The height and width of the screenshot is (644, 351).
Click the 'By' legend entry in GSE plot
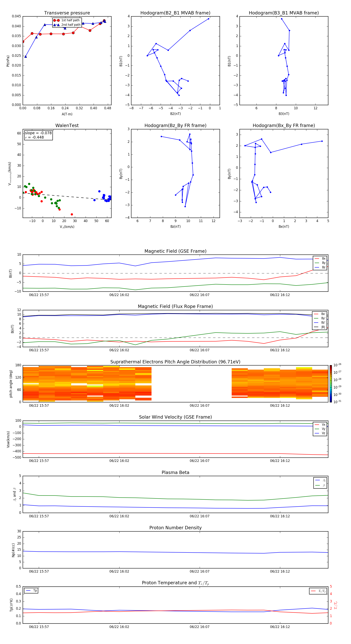(x=320, y=263)
